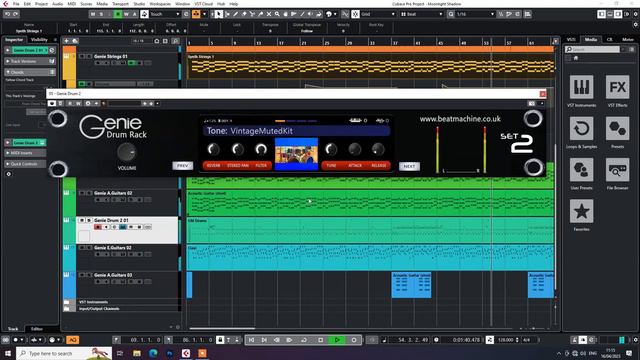Switch to the VSTi tab in right zone
This screenshot has width=640, height=360.
click(x=571, y=39)
